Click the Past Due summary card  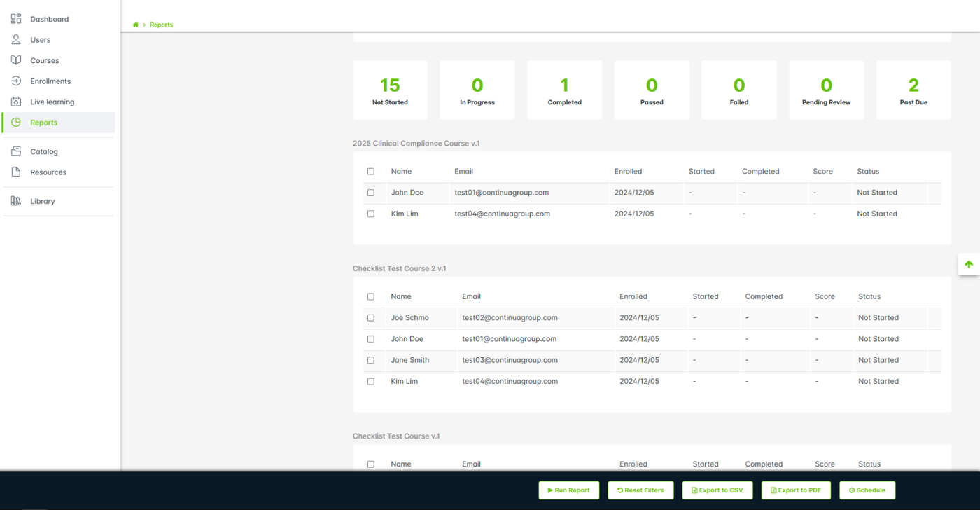(x=913, y=90)
